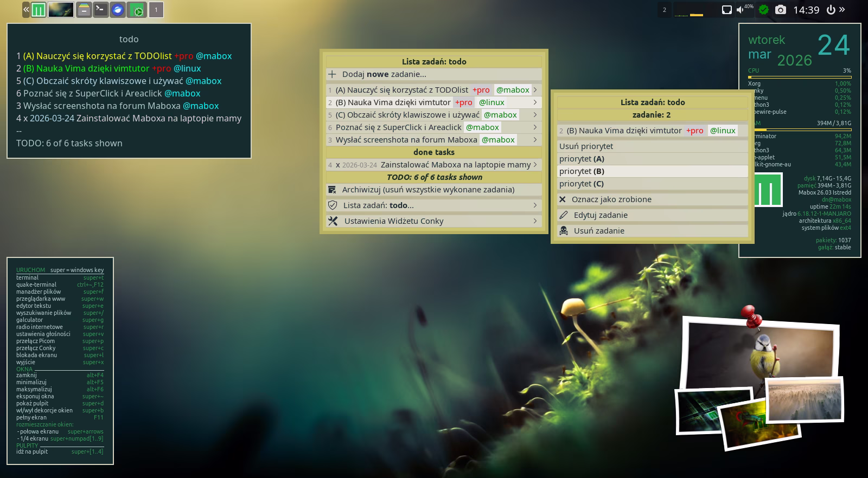Choose 'Usuń priorytet' in task menu
868x478 pixels.
pos(586,146)
